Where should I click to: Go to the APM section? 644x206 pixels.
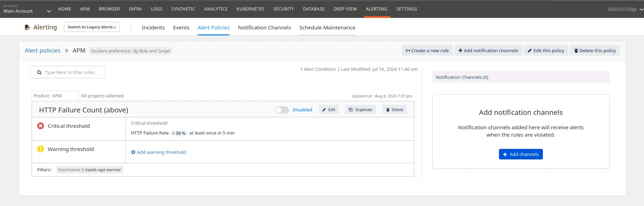click(85, 9)
